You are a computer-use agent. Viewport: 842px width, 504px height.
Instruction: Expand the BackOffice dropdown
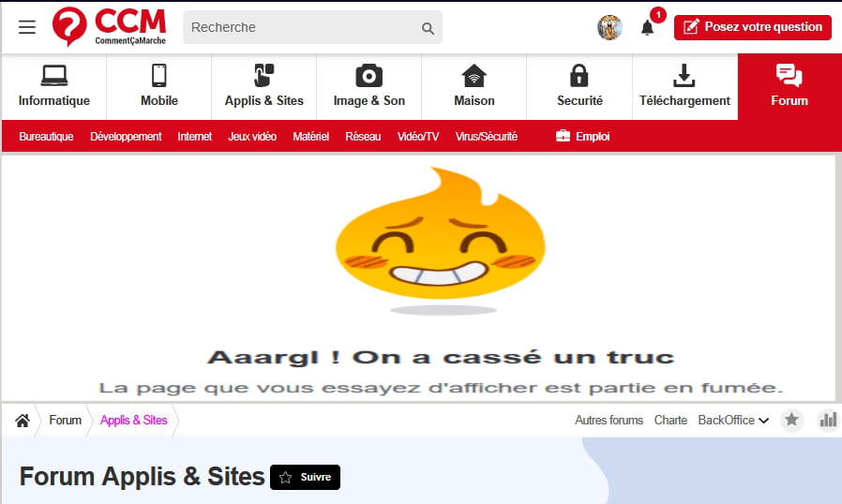[x=733, y=420]
